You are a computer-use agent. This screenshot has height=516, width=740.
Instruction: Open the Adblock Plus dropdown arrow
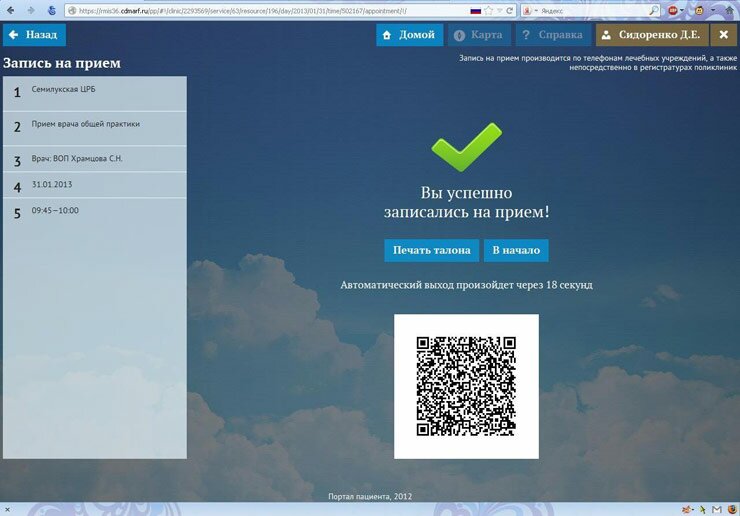[682, 10]
